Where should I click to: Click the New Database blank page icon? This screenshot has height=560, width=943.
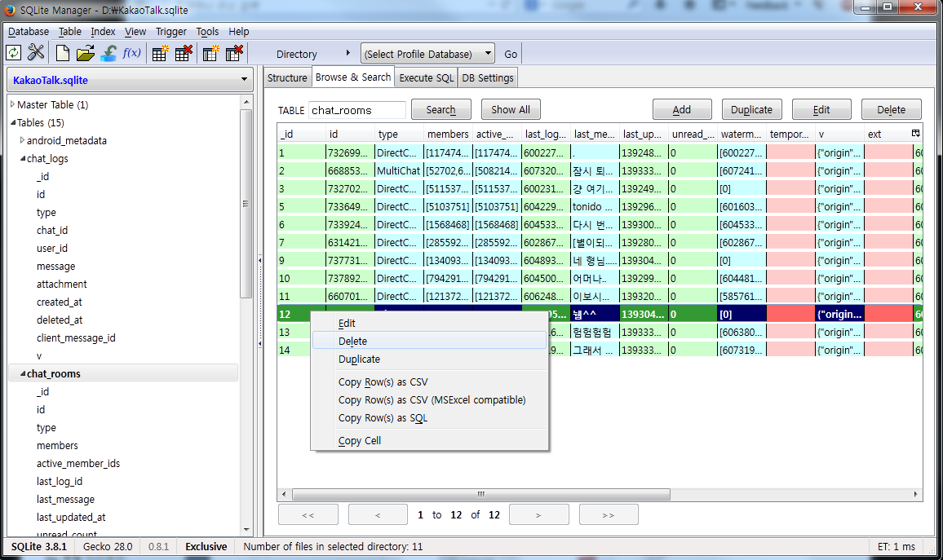point(63,53)
